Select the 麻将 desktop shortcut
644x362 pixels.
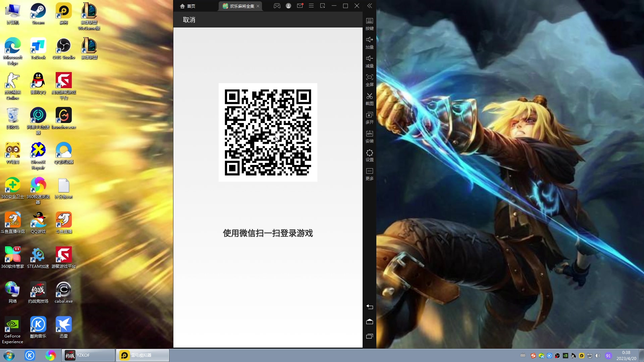[x=64, y=14]
